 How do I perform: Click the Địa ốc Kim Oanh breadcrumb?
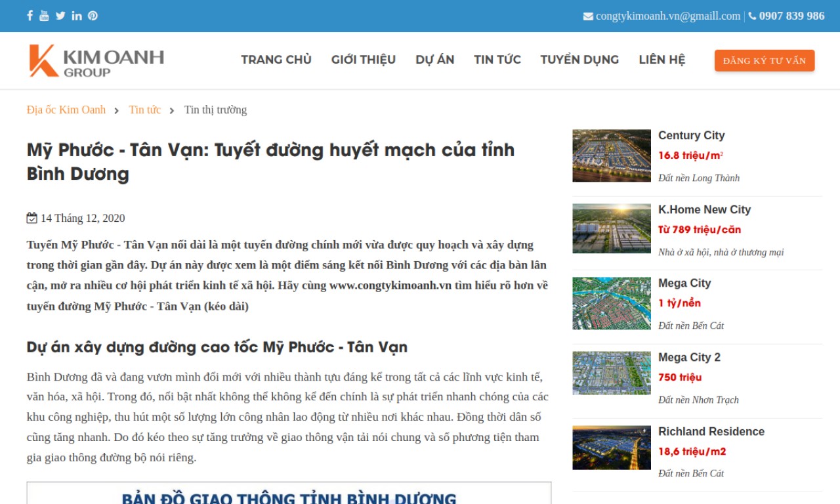[x=66, y=110]
